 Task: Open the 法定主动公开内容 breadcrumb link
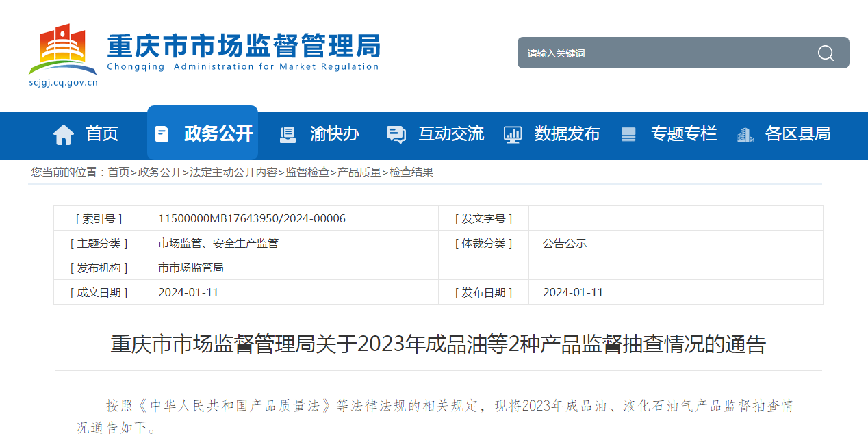(233, 172)
